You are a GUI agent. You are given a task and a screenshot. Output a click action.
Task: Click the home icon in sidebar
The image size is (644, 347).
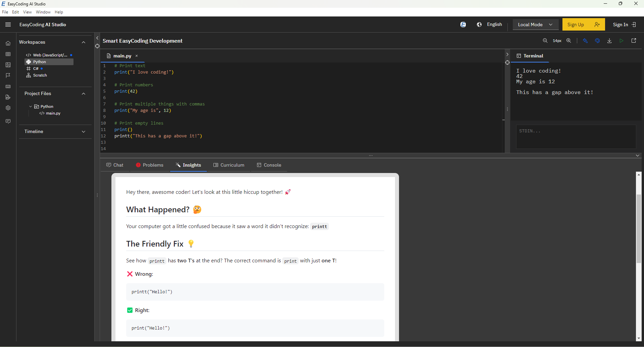click(x=8, y=43)
